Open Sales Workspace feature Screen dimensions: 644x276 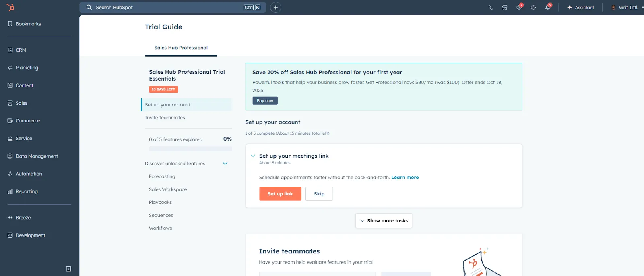[168, 189]
